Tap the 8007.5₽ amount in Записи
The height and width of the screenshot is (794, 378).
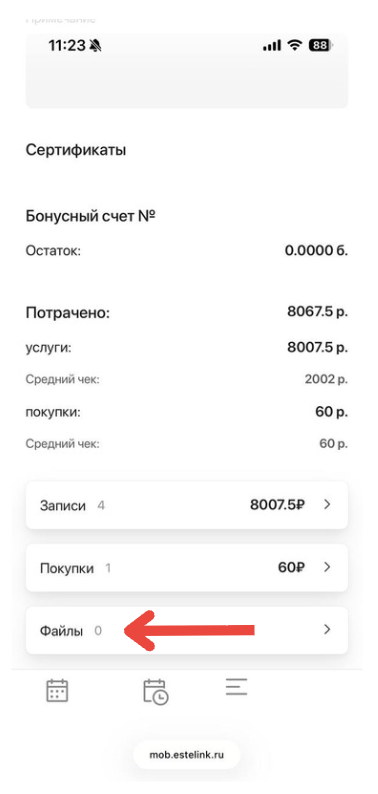tap(278, 504)
